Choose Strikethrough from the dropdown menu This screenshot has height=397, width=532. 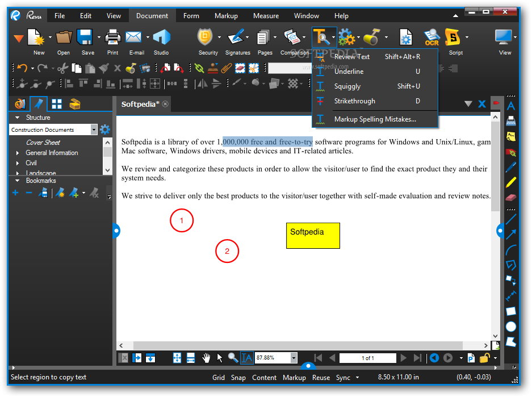(375, 101)
